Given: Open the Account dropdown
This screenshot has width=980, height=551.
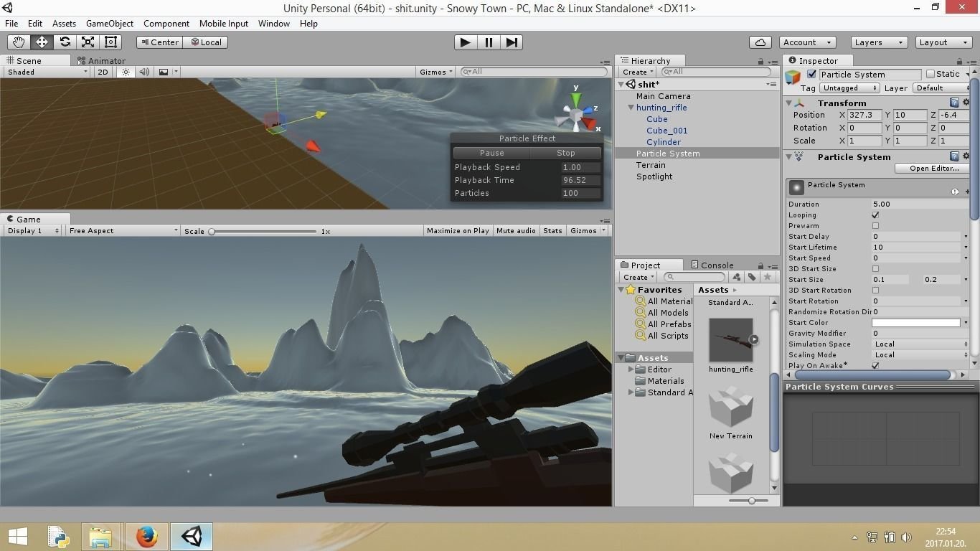Looking at the screenshot, I should coord(806,42).
